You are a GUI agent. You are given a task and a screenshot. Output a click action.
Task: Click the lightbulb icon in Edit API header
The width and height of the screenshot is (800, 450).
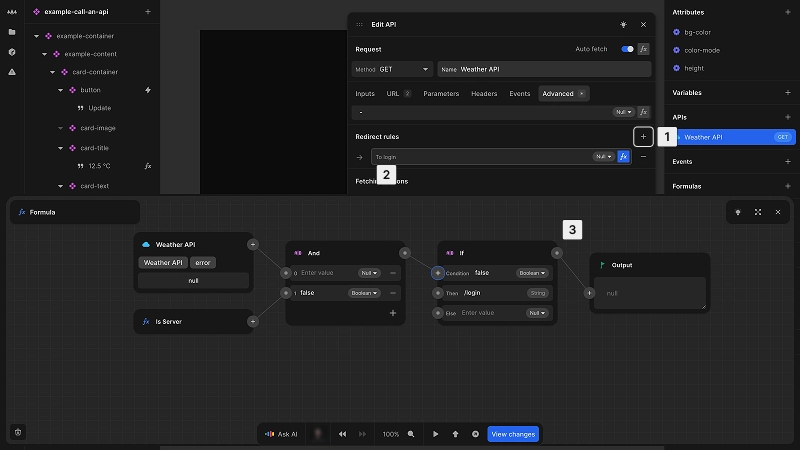[x=623, y=24]
